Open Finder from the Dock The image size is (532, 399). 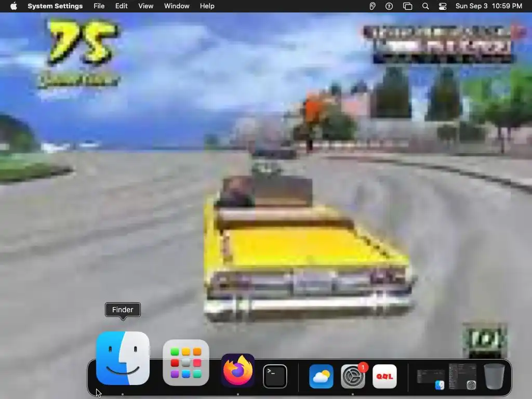coord(123,358)
